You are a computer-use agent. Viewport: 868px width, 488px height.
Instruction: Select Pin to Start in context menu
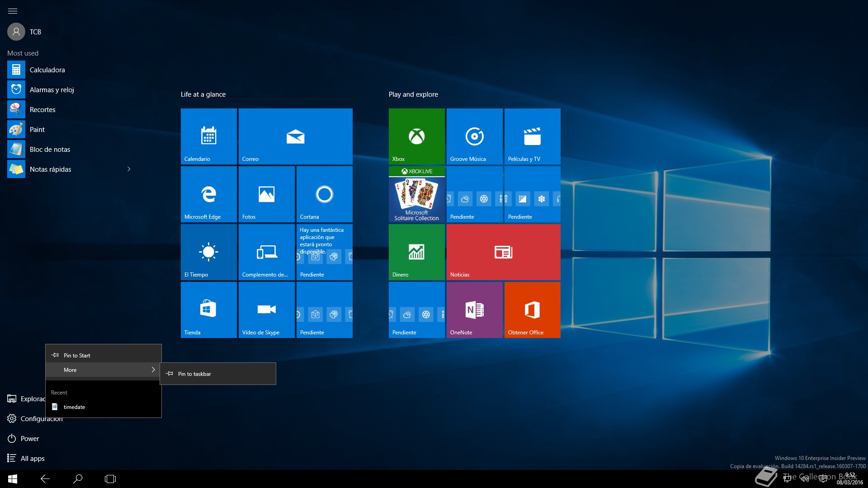(104, 355)
